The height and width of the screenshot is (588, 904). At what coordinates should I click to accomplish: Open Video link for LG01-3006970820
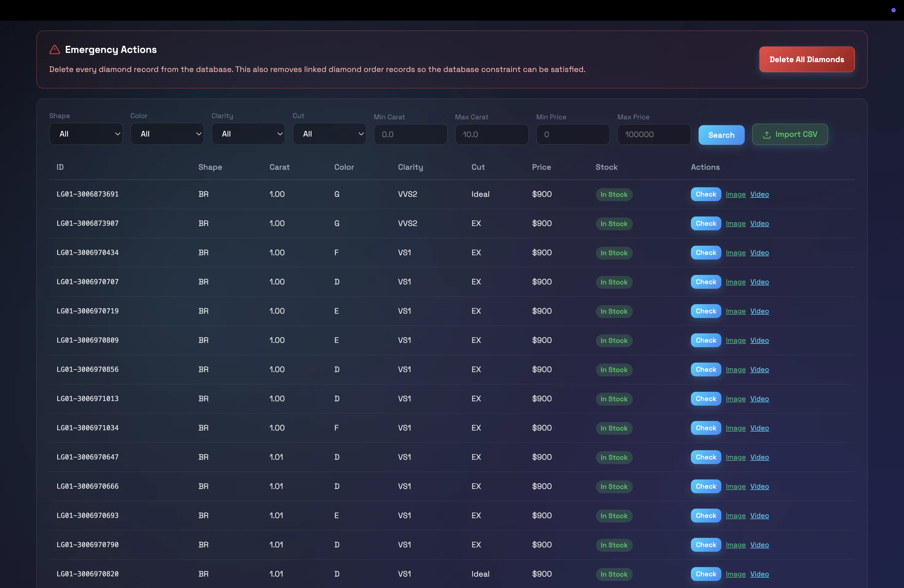759,574
